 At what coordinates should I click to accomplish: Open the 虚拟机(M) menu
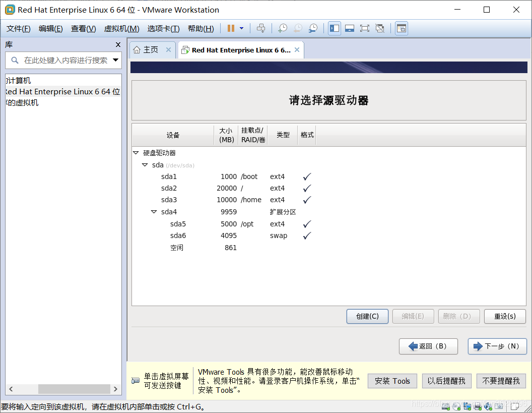(x=121, y=29)
